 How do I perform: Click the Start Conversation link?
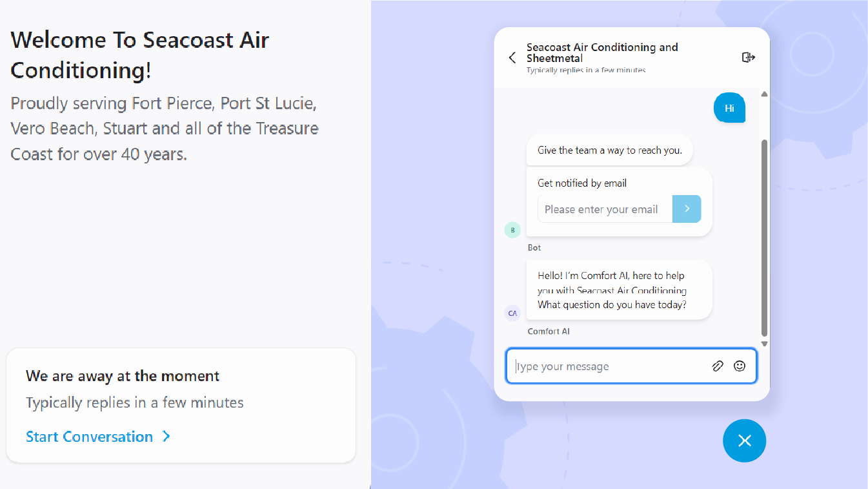point(90,437)
